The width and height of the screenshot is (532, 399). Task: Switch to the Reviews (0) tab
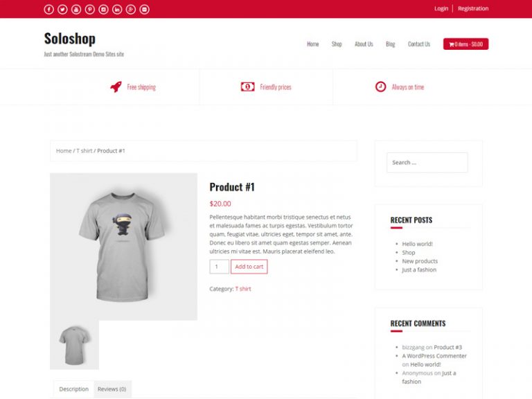pos(112,389)
